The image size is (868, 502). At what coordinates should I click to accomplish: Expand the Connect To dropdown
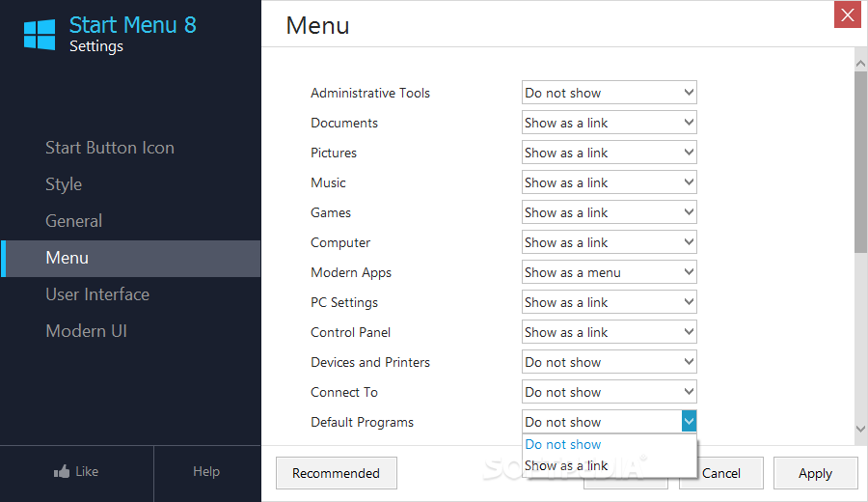609,392
